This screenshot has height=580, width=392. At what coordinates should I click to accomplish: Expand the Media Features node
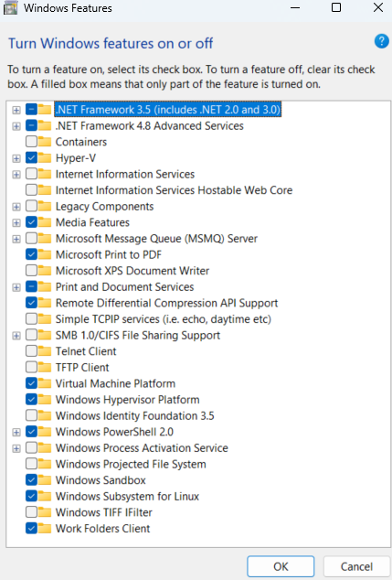(16, 222)
